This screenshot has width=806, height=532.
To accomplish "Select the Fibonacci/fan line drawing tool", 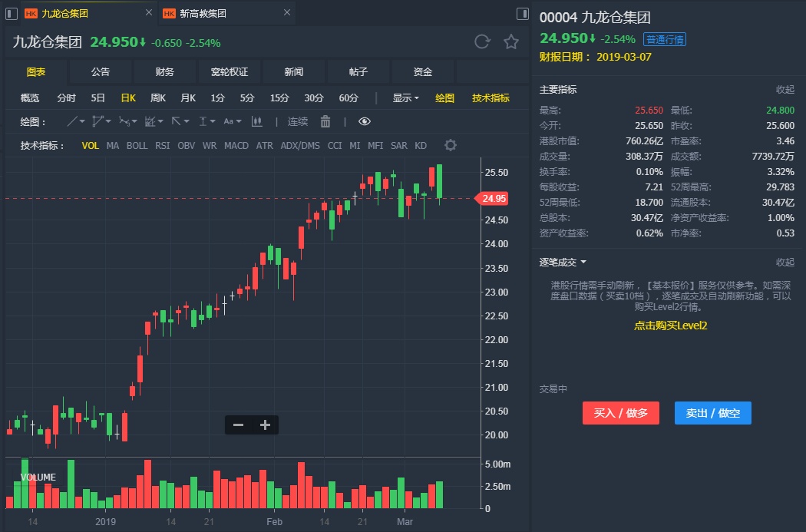I will point(150,121).
